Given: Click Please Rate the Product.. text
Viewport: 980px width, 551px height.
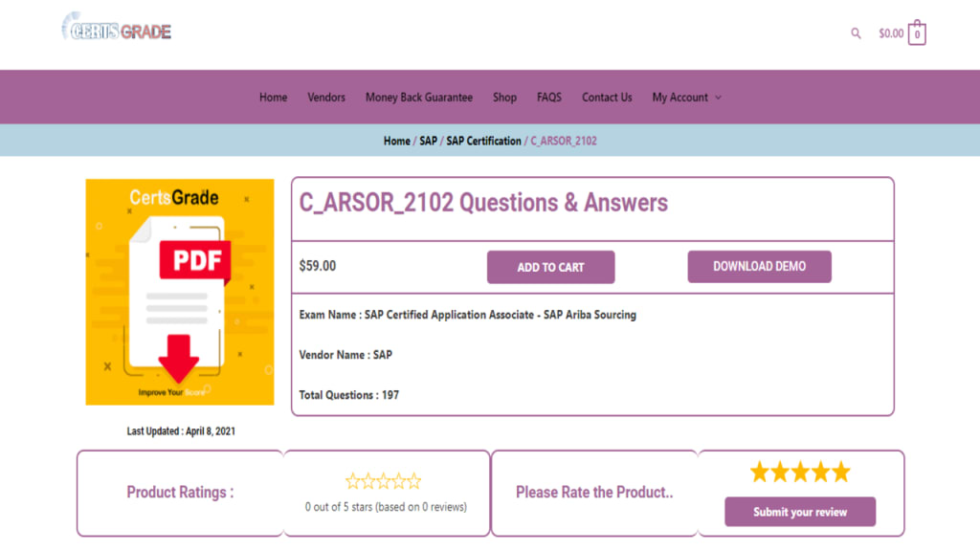Looking at the screenshot, I should click(594, 493).
